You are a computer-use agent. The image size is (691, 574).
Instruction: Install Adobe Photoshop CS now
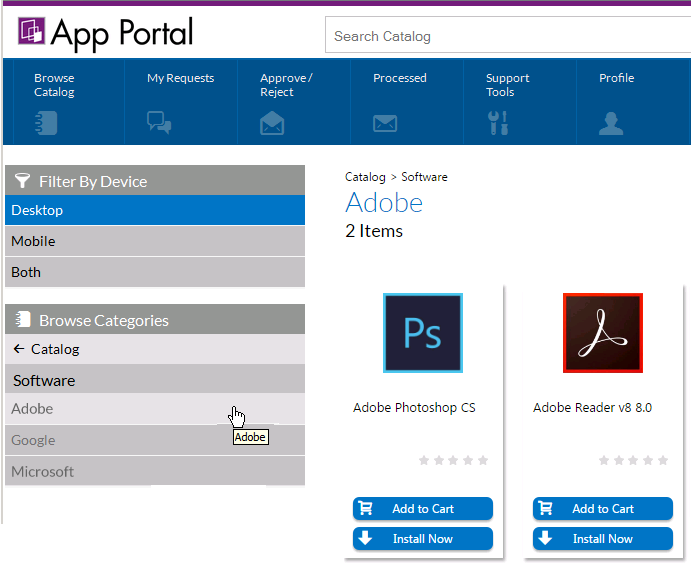coord(423,538)
